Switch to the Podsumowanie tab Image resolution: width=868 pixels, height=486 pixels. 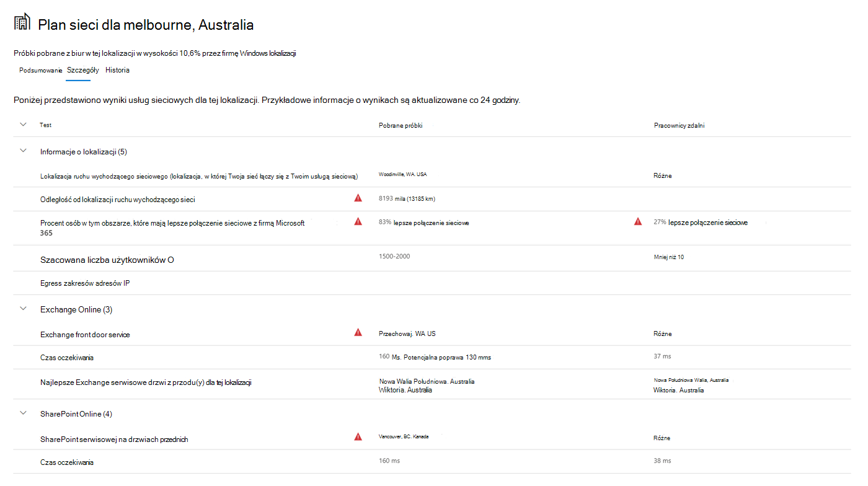click(41, 70)
